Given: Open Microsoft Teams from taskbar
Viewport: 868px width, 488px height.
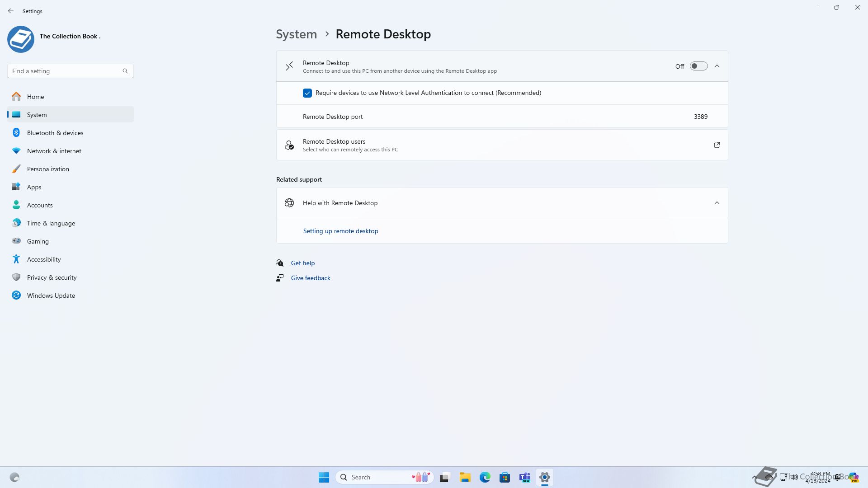Looking at the screenshot, I should pyautogui.click(x=525, y=477).
